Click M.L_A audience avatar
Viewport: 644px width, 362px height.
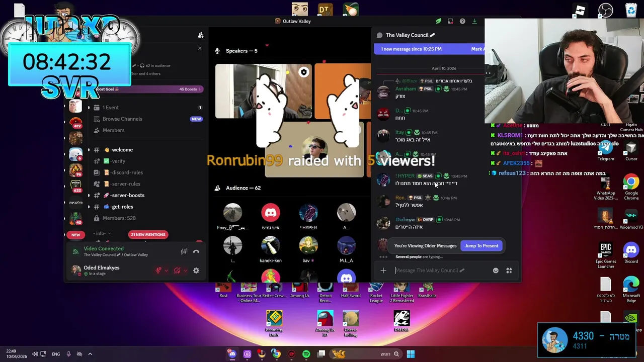(x=346, y=246)
